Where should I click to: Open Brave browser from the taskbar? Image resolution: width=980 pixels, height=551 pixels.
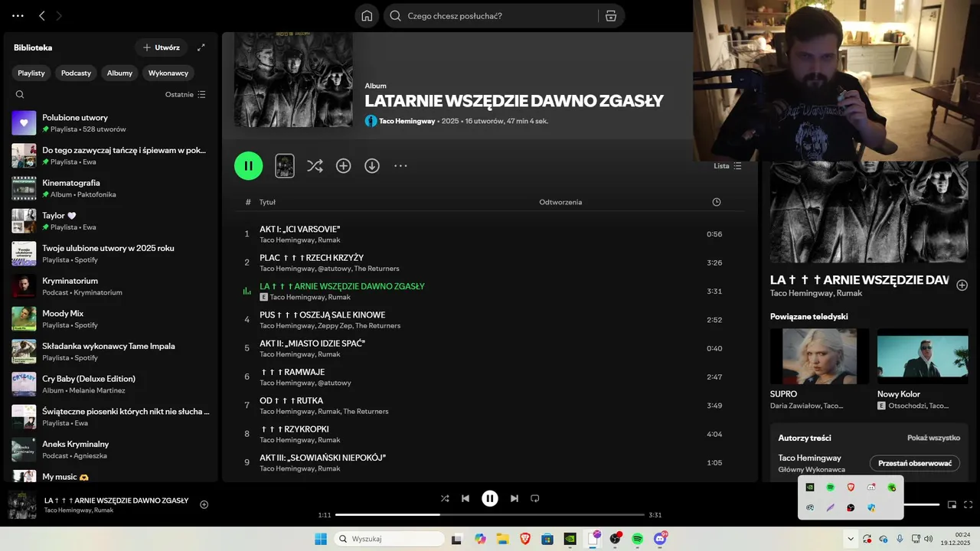click(x=525, y=539)
